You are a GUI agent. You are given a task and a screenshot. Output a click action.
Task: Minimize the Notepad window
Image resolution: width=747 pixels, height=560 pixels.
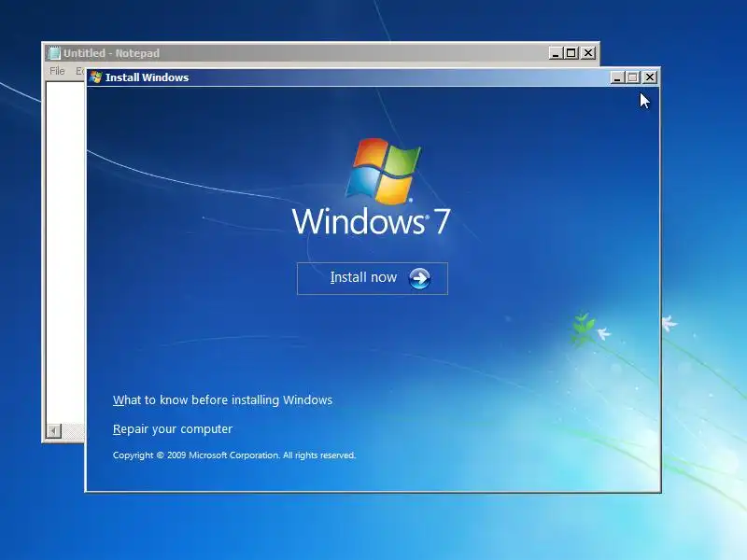(556, 53)
